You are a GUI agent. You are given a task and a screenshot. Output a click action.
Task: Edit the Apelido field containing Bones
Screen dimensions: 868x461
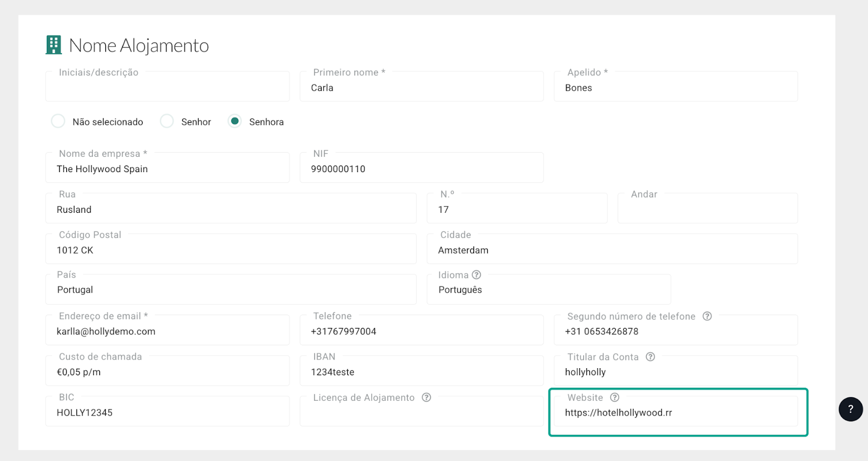676,86
